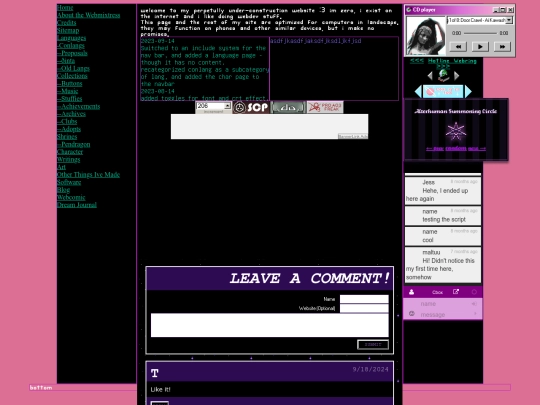Viewport: 540px width, 405px height.
Task: Click the Website (Optional) input field
Action: coord(364,308)
